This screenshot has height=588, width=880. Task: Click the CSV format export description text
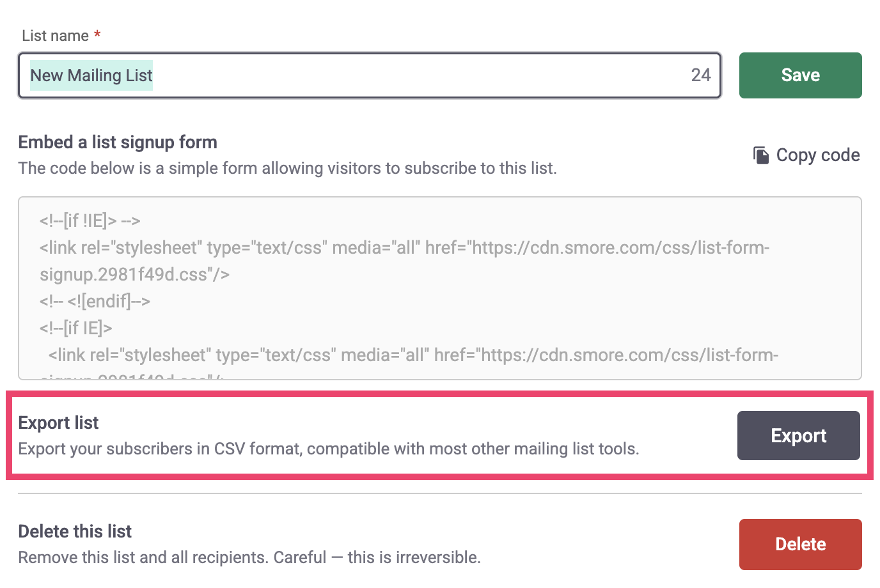click(328, 449)
